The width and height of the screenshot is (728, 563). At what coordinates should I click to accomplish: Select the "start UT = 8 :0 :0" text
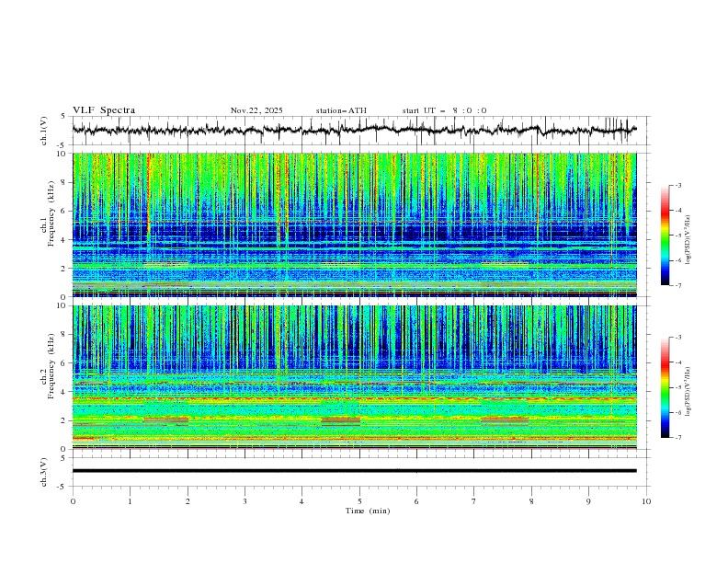point(444,110)
